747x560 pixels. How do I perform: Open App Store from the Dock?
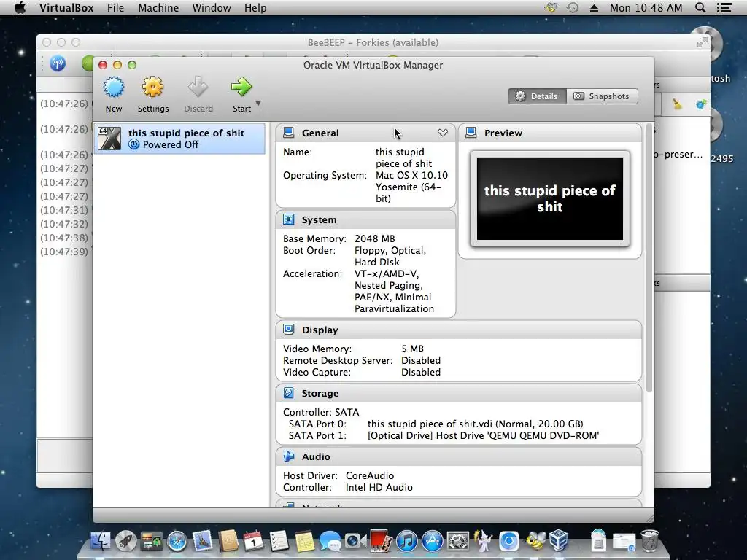(433, 542)
